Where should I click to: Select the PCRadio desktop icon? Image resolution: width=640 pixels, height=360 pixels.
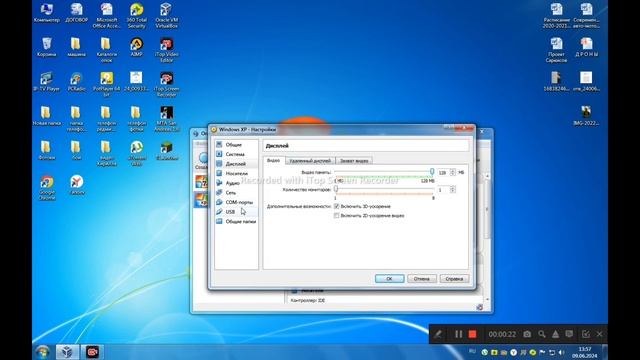[76, 82]
